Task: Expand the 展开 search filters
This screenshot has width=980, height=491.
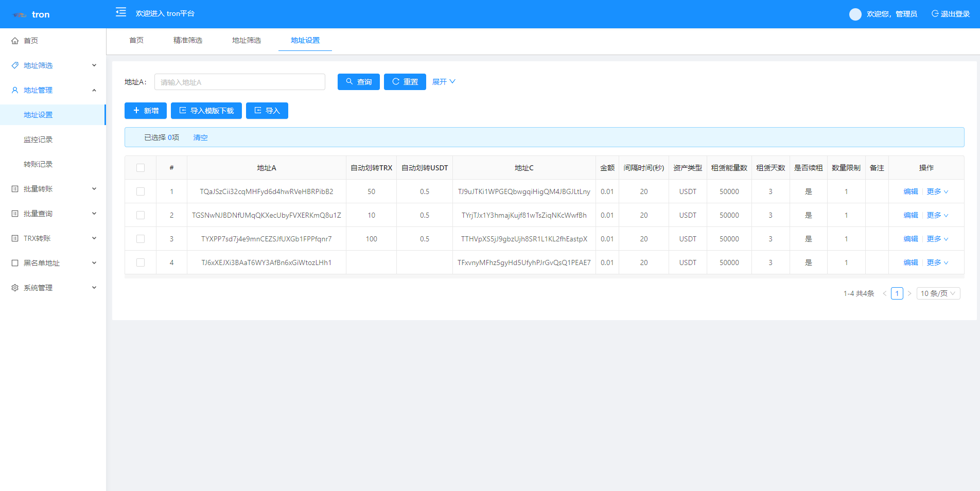Action: [x=444, y=82]
